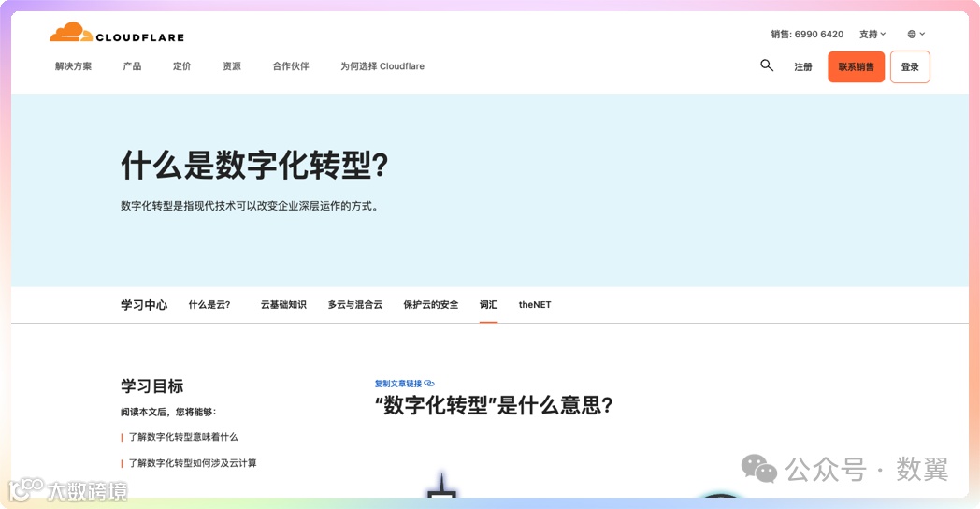The width and height of the screenshot is (980, 509).
Task: Open the globe language selector
Action: coord(915,35)
